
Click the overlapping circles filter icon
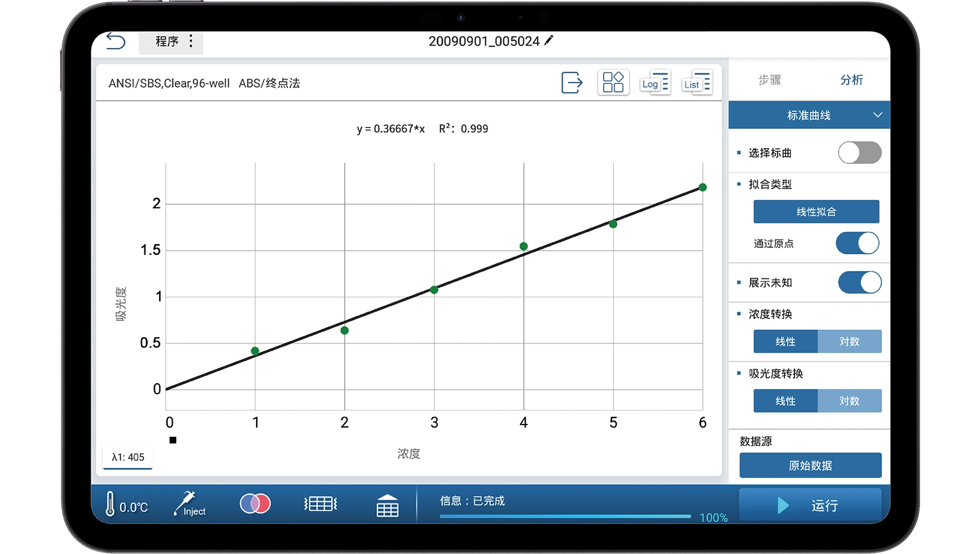click(255, 504)
